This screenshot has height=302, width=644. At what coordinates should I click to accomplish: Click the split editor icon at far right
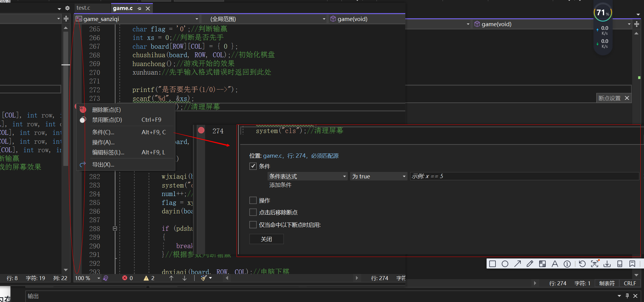tap(637, 24)
